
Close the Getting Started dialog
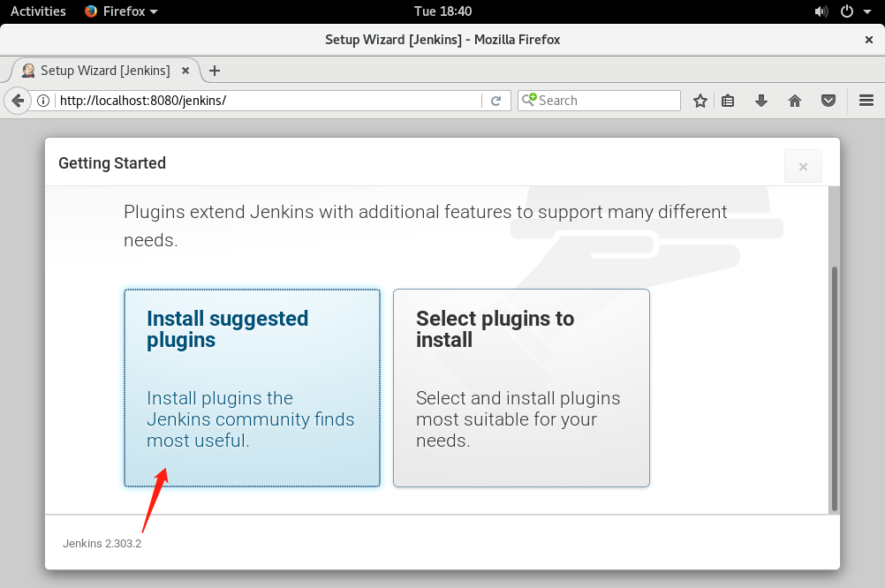pos(802,166)
